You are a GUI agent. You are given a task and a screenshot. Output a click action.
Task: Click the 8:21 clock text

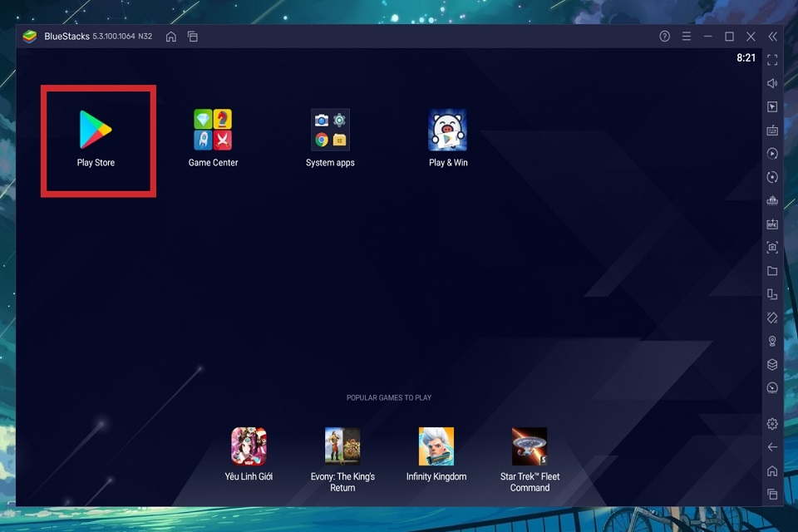[746, 58]
